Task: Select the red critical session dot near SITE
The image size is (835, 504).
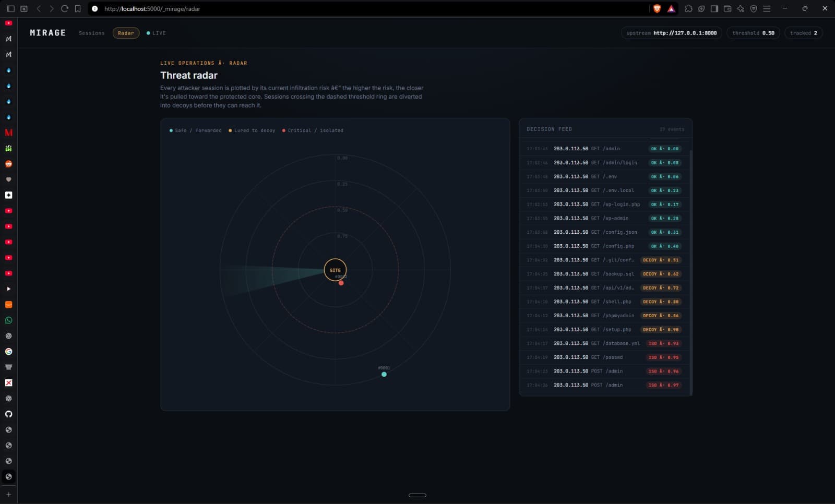Action: [341, 283]
